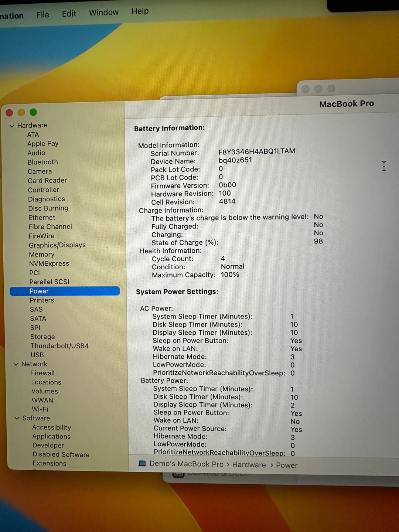This screenshot has height=532, width=399.
Task: Click the Current Power Source label
Action: 190,428
